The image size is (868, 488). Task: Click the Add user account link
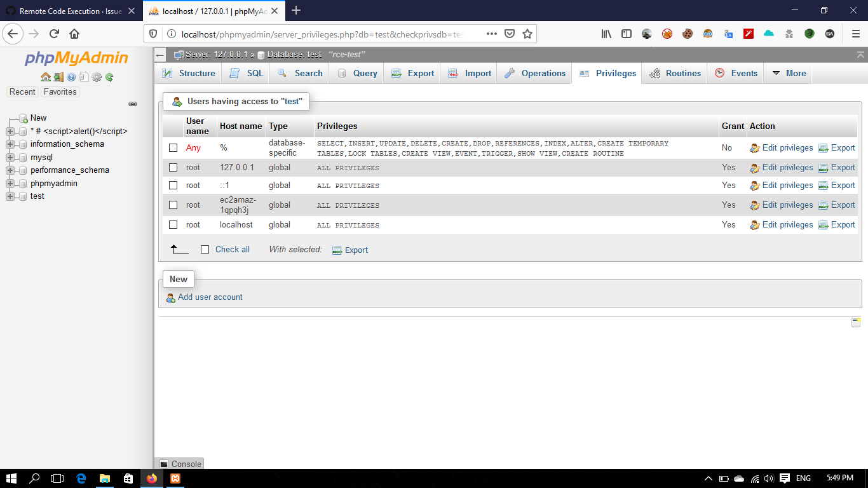point(210,297)
